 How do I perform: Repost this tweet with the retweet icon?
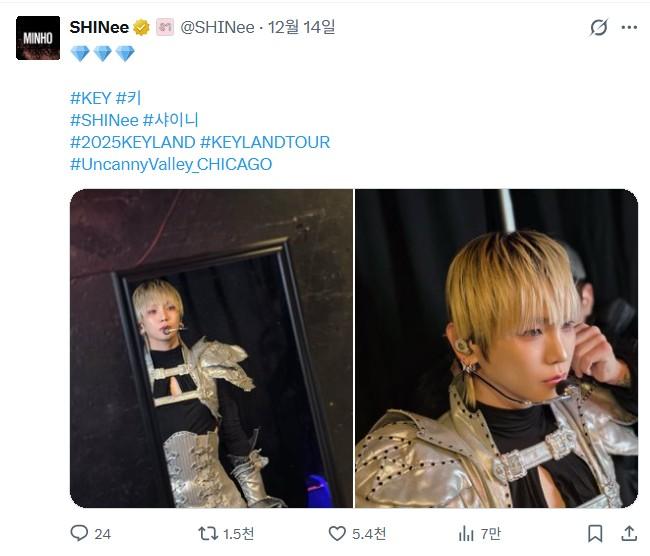tap(207, 533)
